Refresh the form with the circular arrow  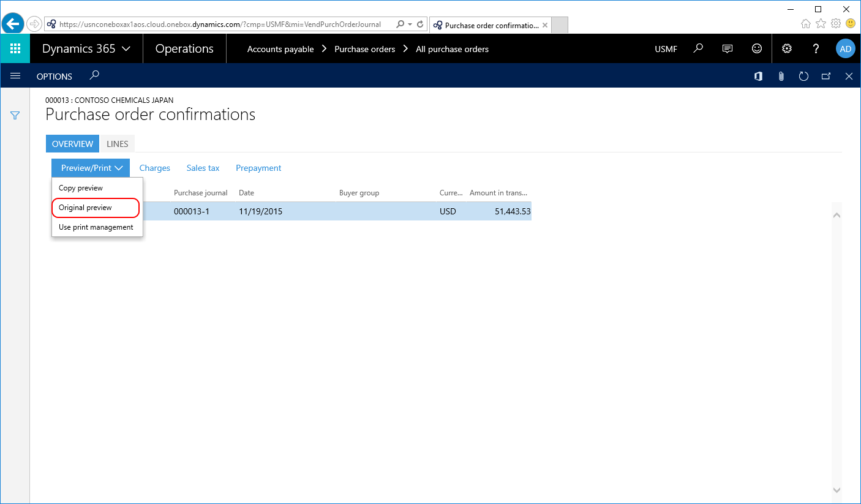[803, 76]
